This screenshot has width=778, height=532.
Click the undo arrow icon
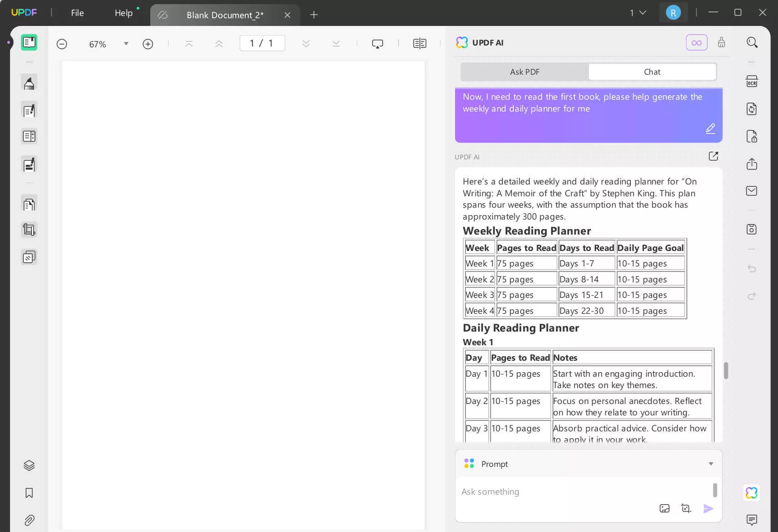pyautogui.click(x=752, y=268)
